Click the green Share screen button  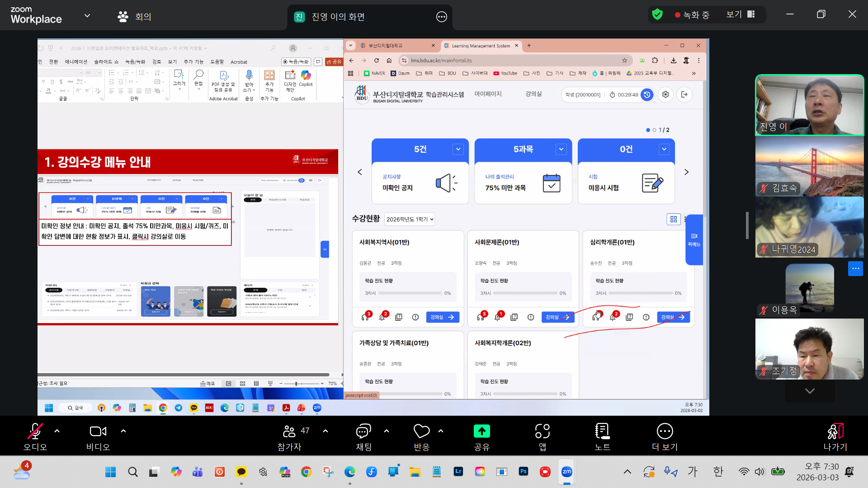click(x=481, y=432)
